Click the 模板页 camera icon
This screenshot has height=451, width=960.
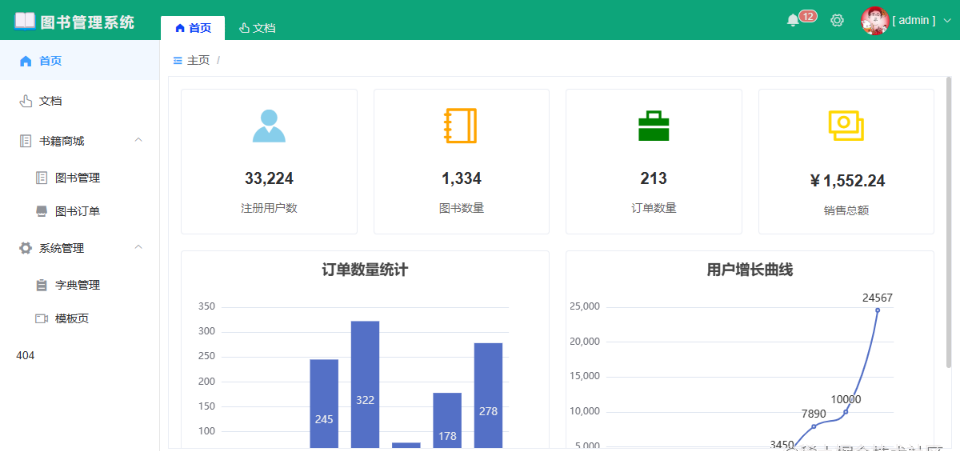tap(41, 319)
